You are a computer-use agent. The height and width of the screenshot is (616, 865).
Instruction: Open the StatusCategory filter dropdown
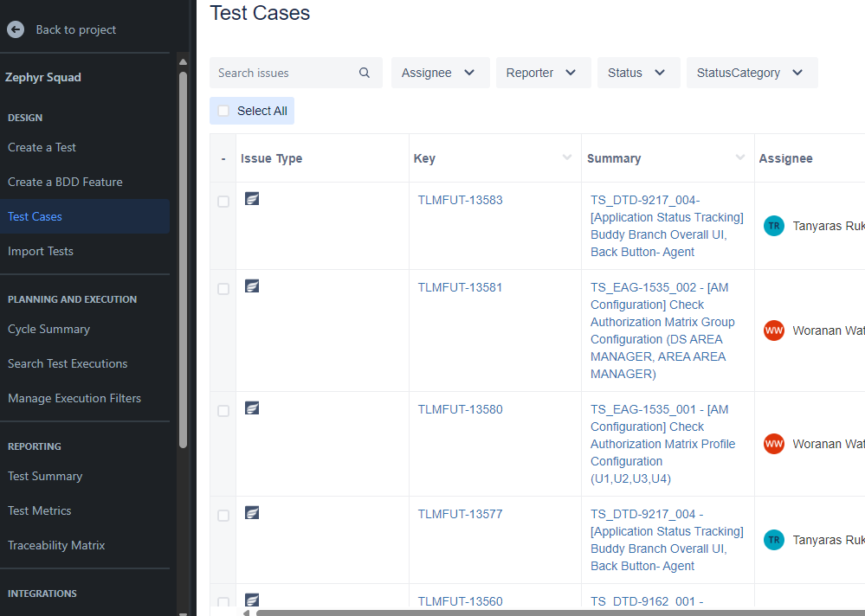pos(751,73)
